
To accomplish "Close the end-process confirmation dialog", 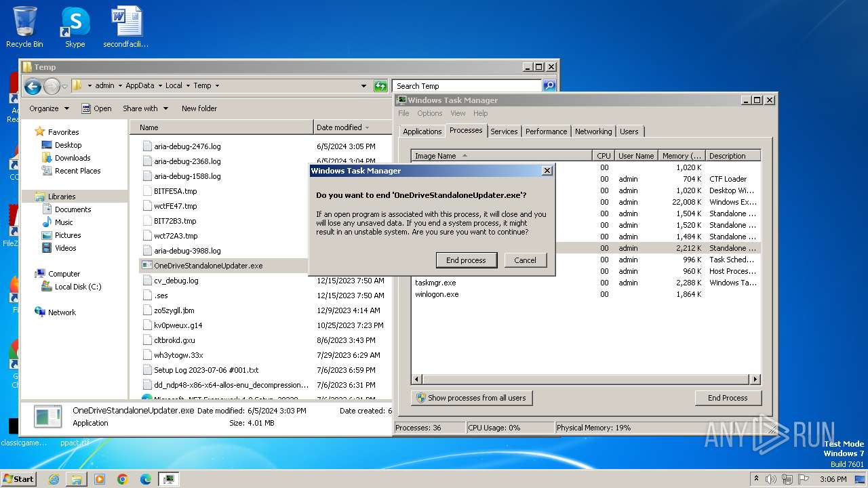I will tap(547, 171).
